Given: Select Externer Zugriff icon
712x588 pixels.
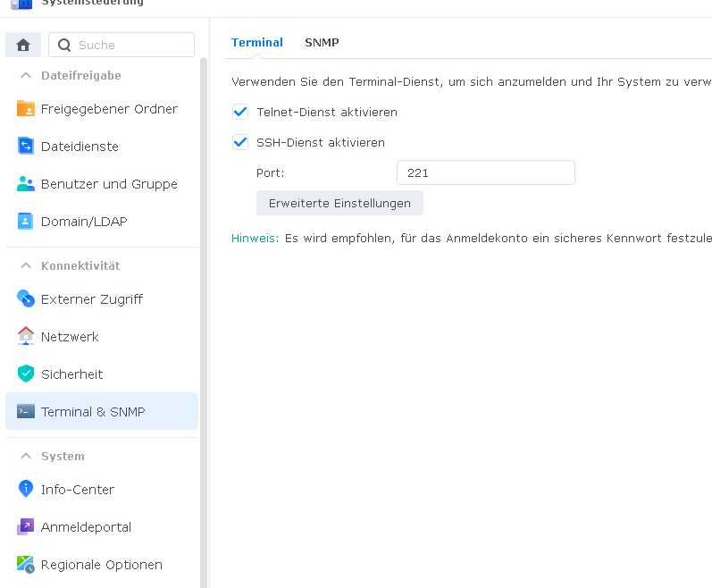Looking at the screenshot, I should point(25,299).
